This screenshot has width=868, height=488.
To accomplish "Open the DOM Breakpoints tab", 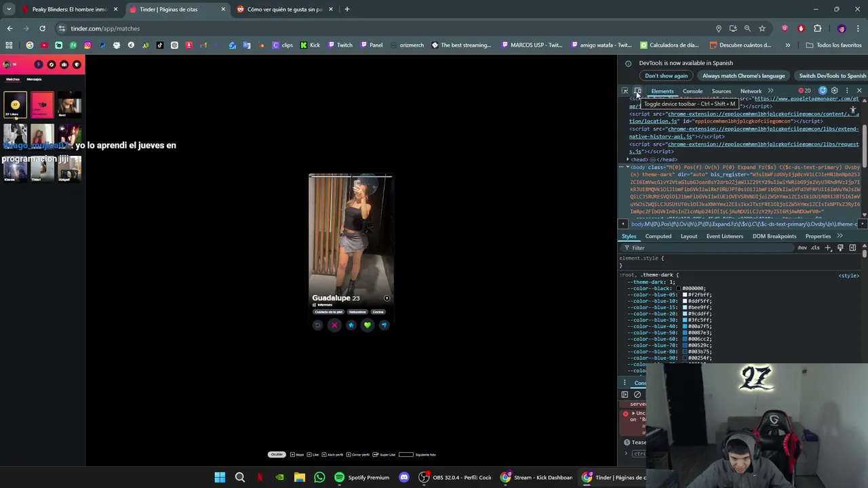I will (x=774, y=237).
